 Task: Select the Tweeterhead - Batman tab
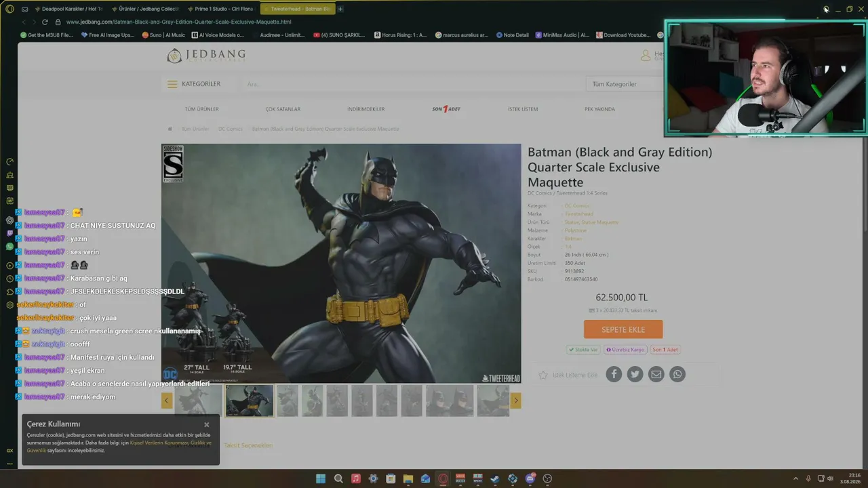coord(296,9)
